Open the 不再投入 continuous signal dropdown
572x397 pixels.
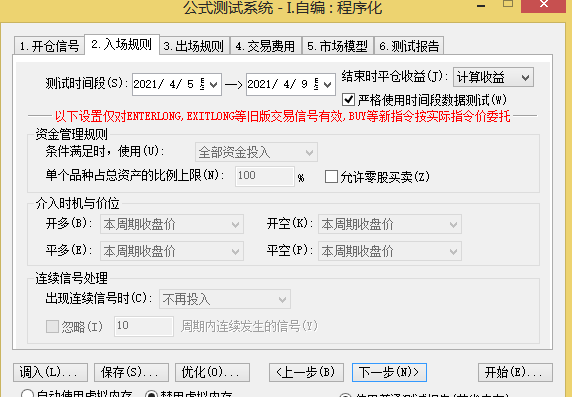pyautogui.click(x=225, y=299)
